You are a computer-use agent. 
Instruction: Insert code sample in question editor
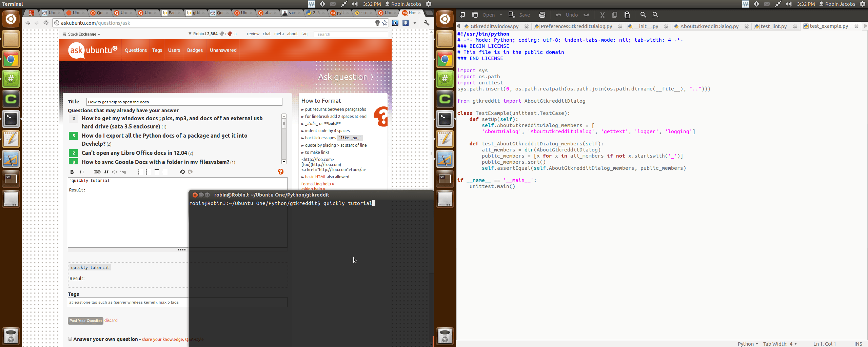pos(114,172)
